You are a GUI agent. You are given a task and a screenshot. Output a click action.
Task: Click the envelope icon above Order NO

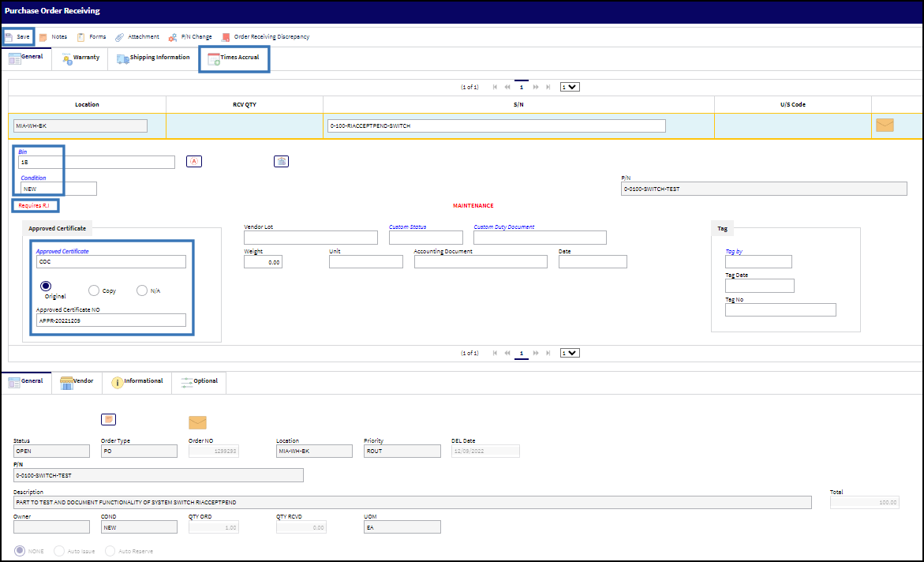[x=197, y=422]
